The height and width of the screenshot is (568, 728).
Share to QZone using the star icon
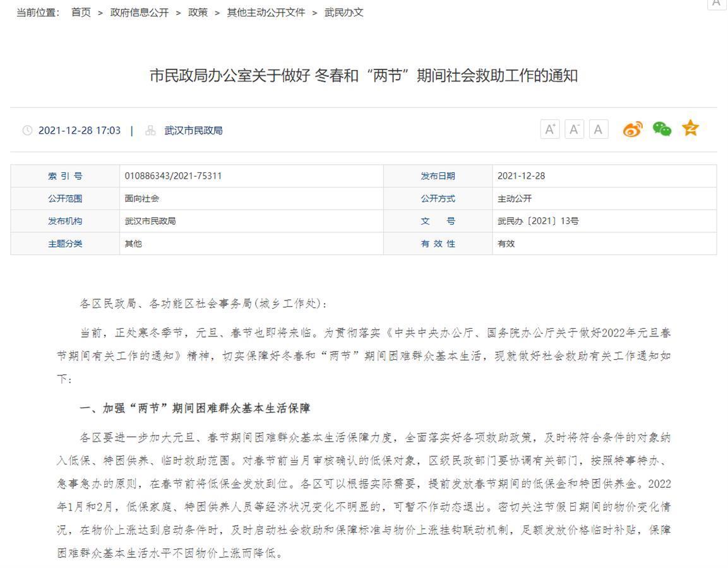click(690, 129)
